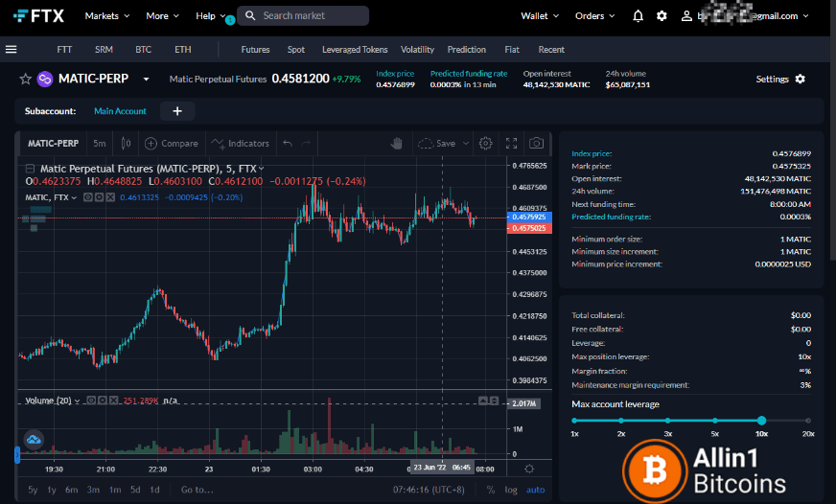
Task: Open time axis settings gear icon
Action: [529, 469]
